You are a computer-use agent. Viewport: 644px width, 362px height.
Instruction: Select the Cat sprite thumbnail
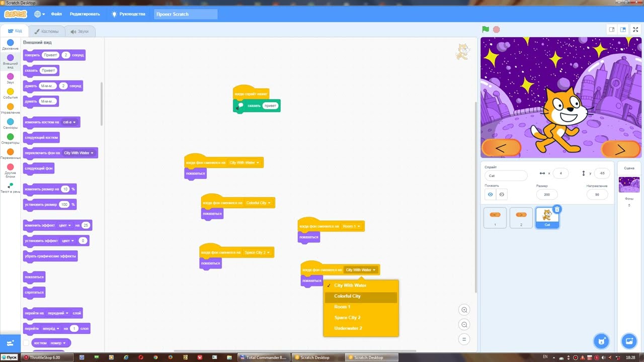(547, 218)
